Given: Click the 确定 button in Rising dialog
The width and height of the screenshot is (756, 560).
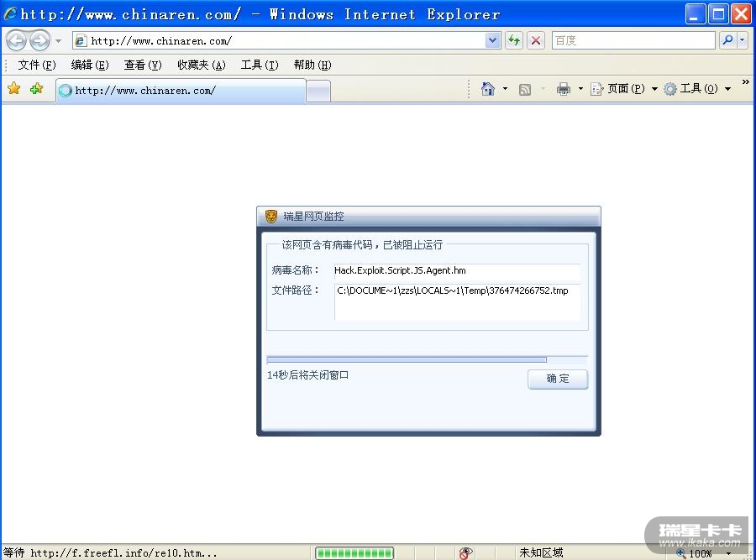Looking at the screenshot, I should pyautogui.click(x=558, y=379).
